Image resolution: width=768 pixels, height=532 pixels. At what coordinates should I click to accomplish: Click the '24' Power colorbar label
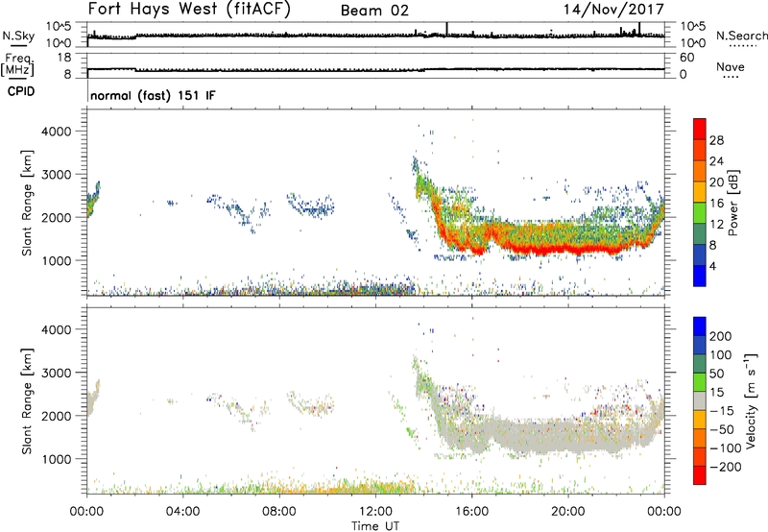[x=716, y=161]
